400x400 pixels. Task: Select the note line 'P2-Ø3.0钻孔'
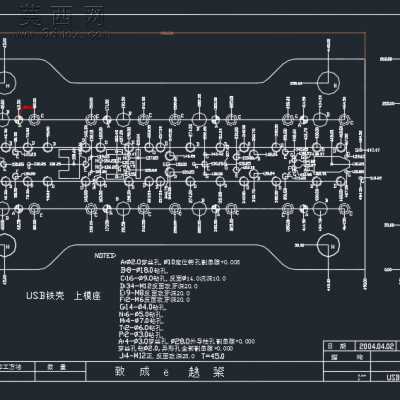[142, 335]
